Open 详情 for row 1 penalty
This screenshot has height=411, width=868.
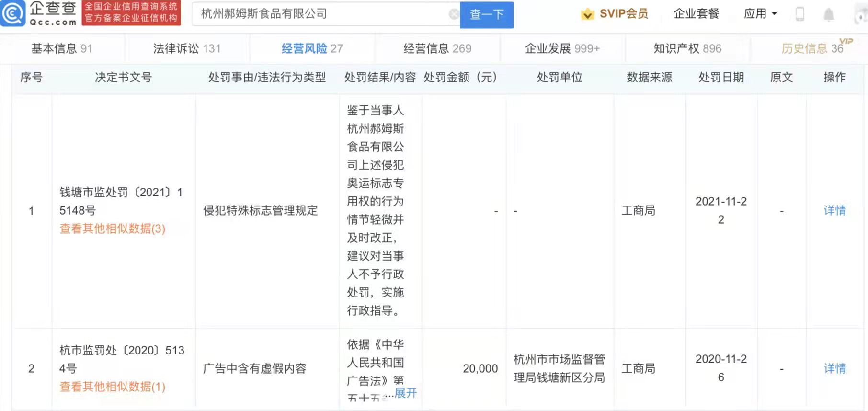[x=834, y=210]
